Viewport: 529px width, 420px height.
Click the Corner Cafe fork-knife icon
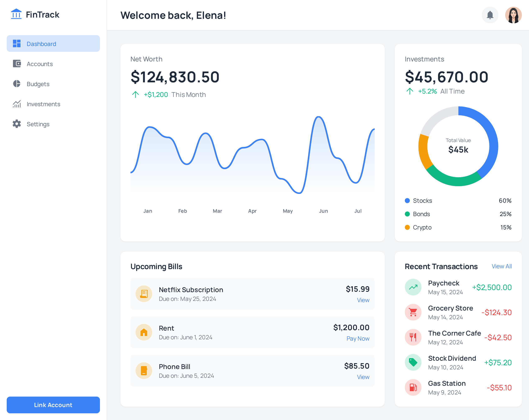click(413, 337)
